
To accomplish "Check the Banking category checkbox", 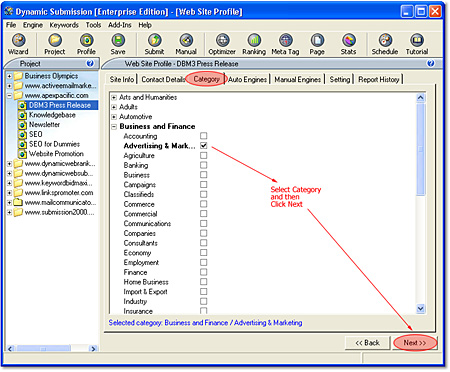I will point(204,165).
